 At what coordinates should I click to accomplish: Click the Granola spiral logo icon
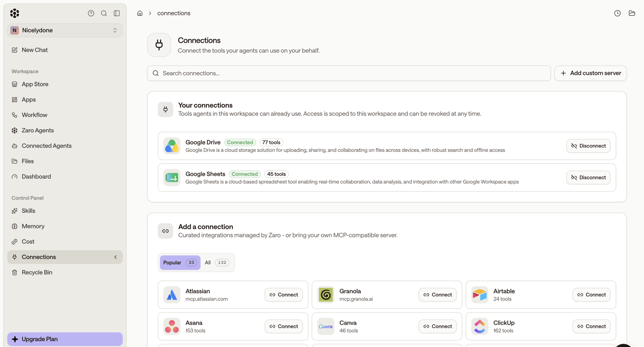pyautogui.click(x=326, y=295)
